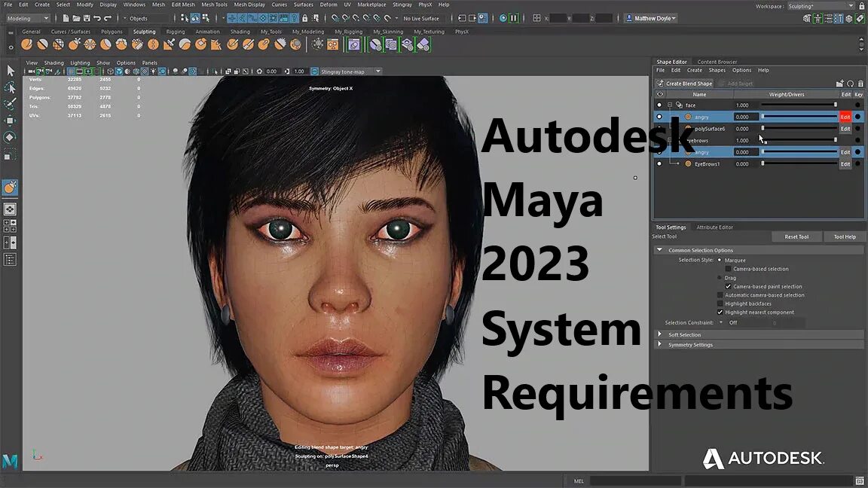
Task: Click the Tool Help button
Action: (845, 236)
